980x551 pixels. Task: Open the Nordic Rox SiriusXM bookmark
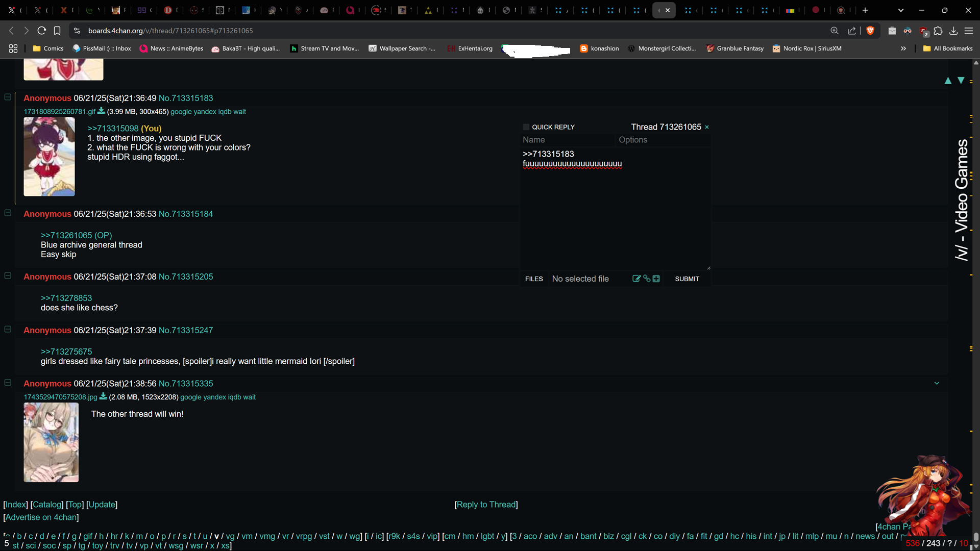point(807,48)
